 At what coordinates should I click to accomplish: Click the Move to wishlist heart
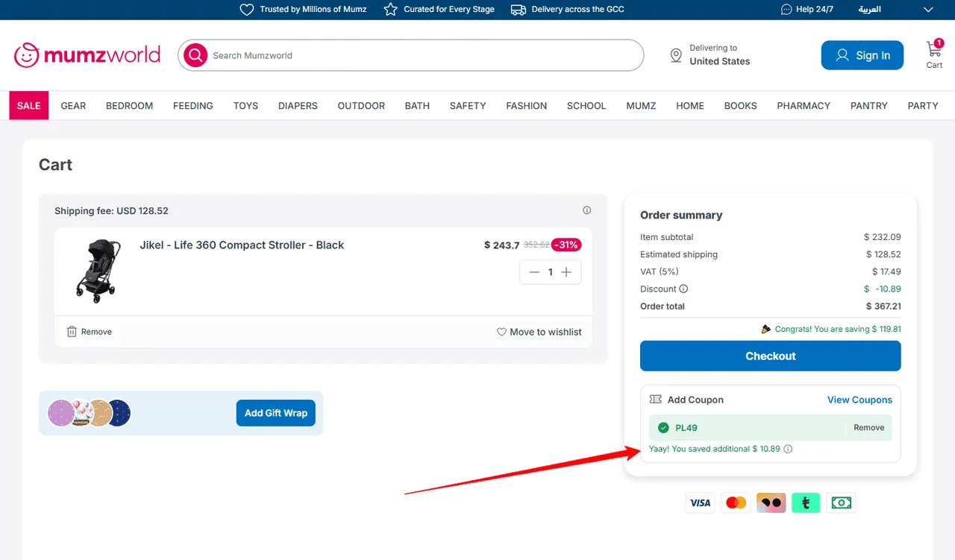(501, 332)
